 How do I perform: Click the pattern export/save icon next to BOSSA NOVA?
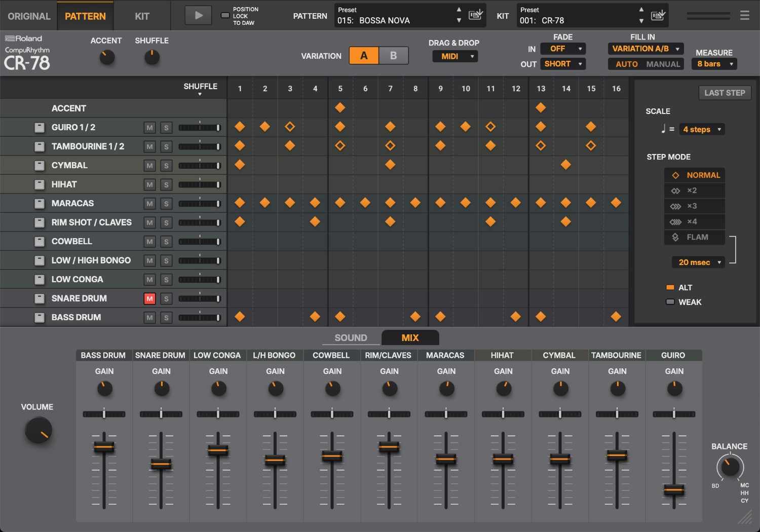(x=476, y=15)
